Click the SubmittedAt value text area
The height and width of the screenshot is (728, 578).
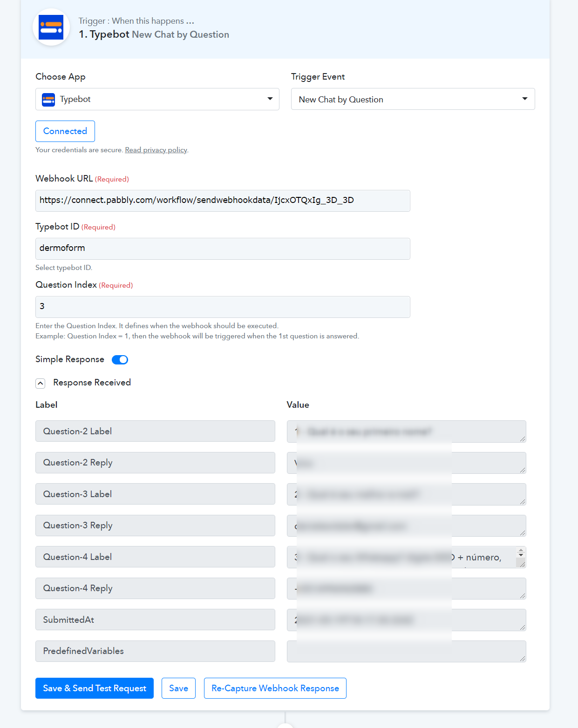pos(407,620)
